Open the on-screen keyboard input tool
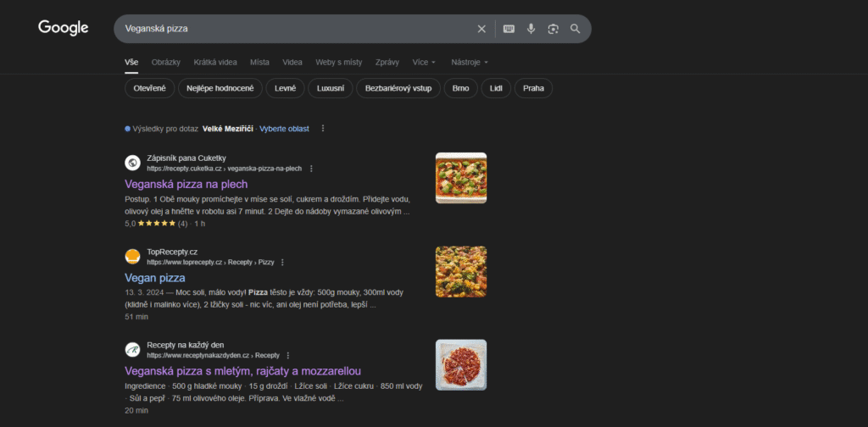 click(x=509, y=29)
